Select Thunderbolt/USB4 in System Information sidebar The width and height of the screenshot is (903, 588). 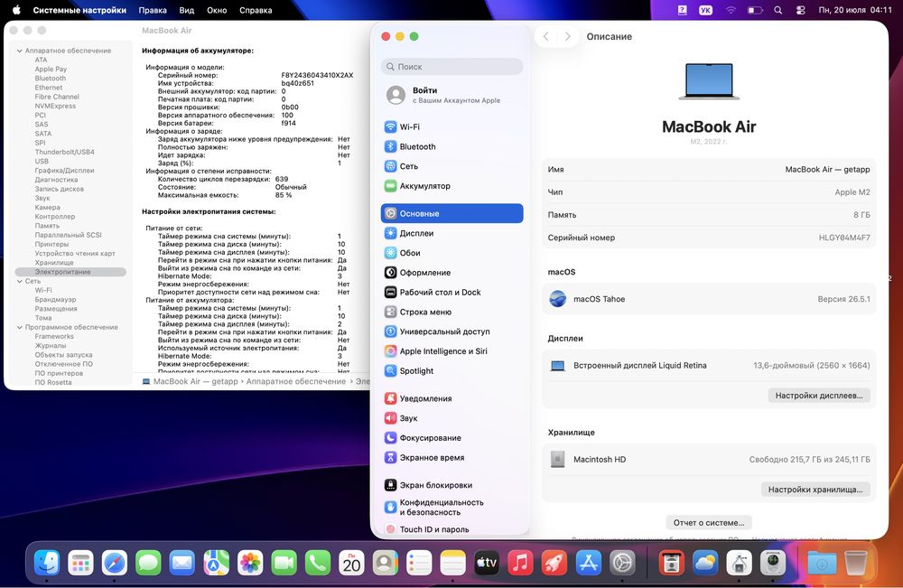pos(64,152)
